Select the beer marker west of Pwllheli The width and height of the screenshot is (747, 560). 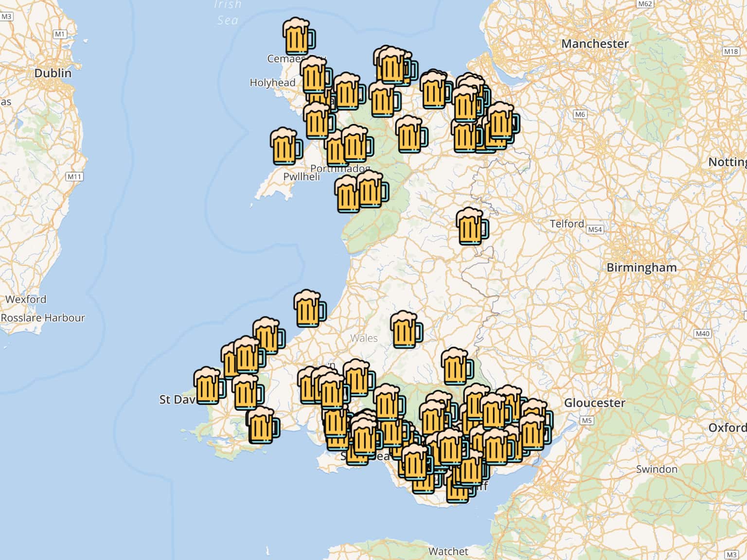coord(285,146)
